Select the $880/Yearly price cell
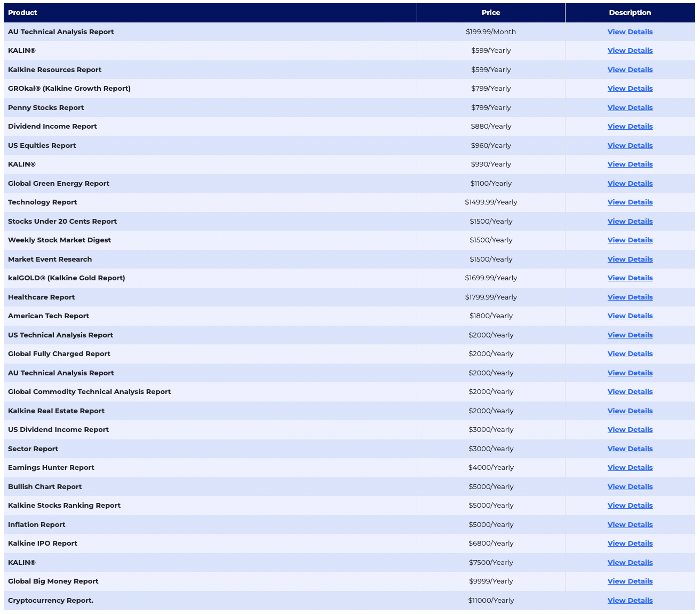The width and height of the screenshot is (700, 614). (491, 126)
